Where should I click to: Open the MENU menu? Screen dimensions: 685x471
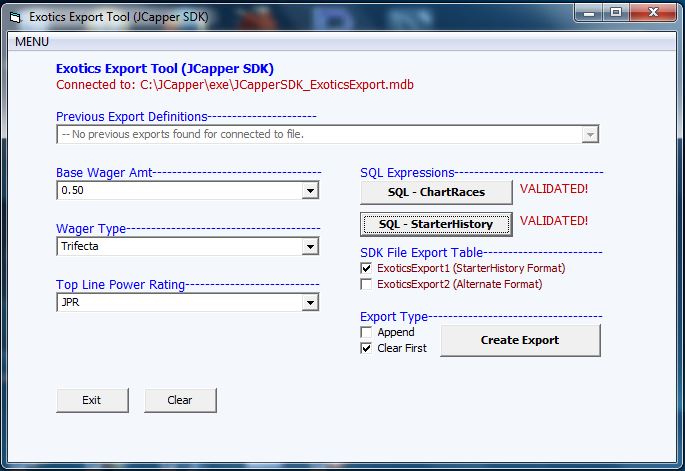pos(32,42)
